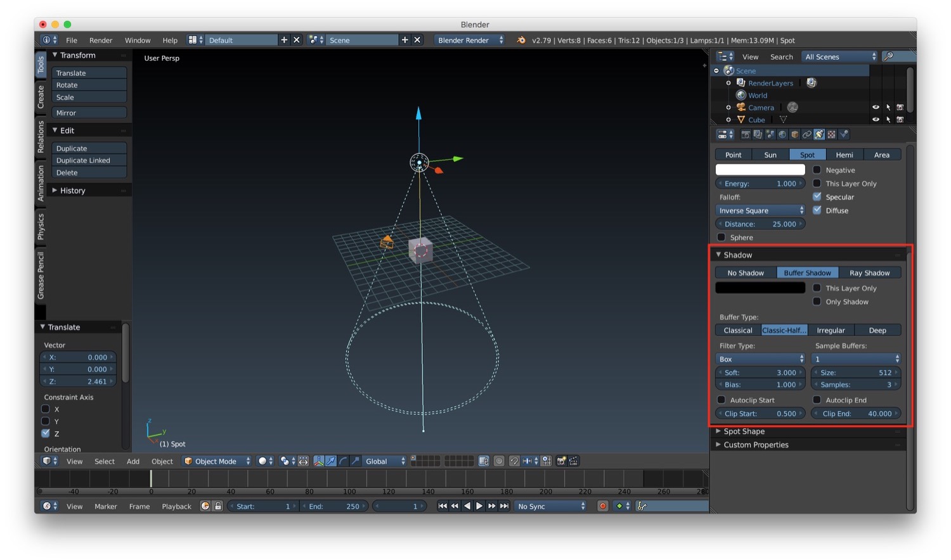Open the Box filter type dropdown
951x560 pixels.
click(760, 359)
